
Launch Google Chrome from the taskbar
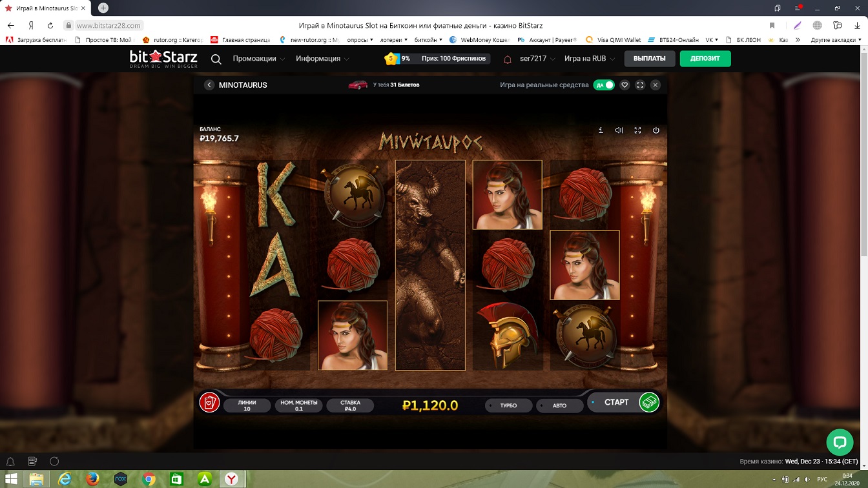(x=148, y=479)
